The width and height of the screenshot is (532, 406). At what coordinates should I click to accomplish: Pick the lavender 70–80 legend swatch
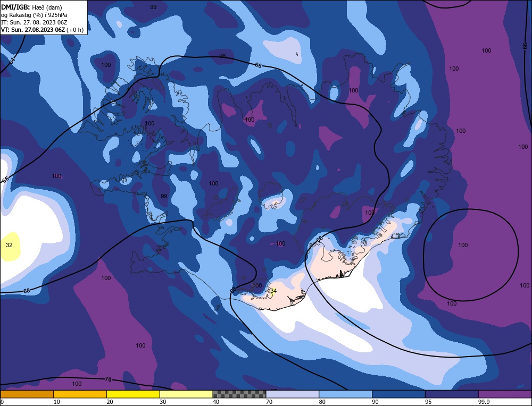click(x=293, y=394)
